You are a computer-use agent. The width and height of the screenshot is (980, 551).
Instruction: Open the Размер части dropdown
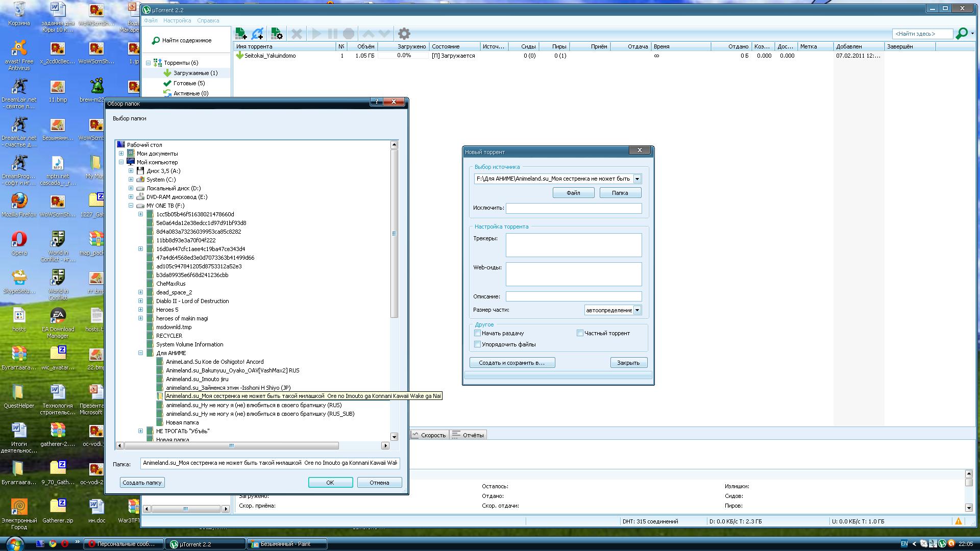coord(637,310)
